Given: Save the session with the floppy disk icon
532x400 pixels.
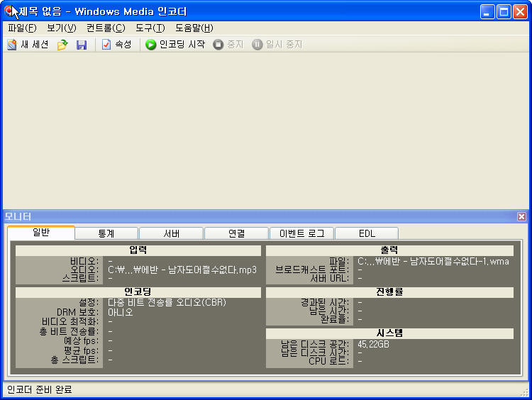Looking at the screenshot, I should tap(82, 45).
